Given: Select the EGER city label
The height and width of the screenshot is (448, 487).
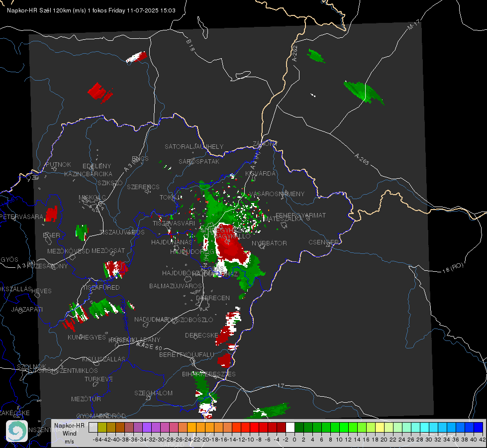Looking at the screenshot, I should (x=52, y=235).
